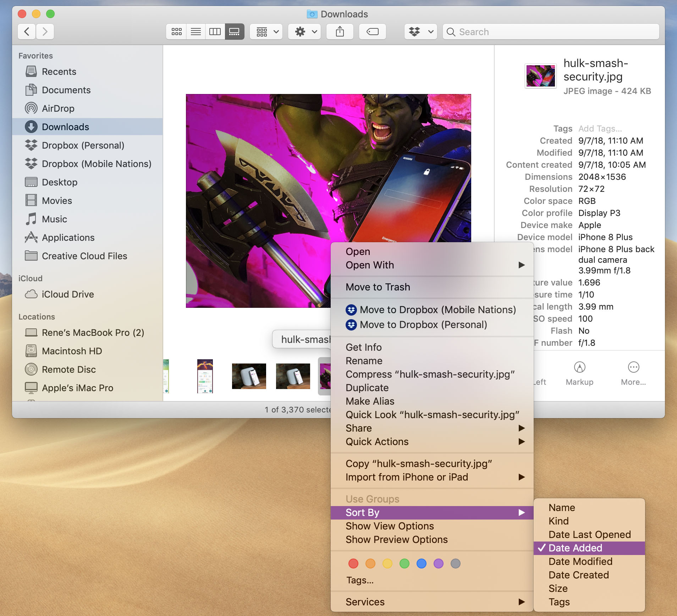This screenshot has width=677, height=616.
Task: Choose Make Alias from the context menu
Action: [432, 401]
